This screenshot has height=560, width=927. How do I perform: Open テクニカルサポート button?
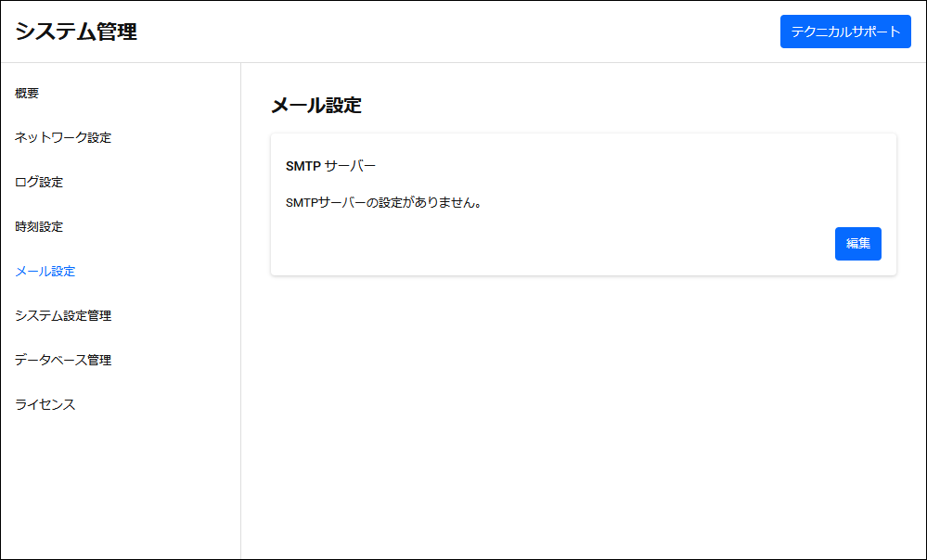click(x=845, y=32)
